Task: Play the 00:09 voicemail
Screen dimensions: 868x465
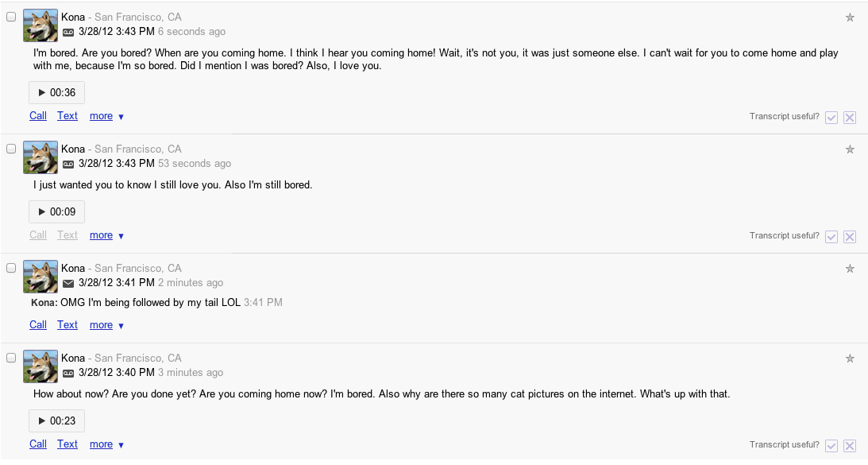Action: tap(56, 212)
